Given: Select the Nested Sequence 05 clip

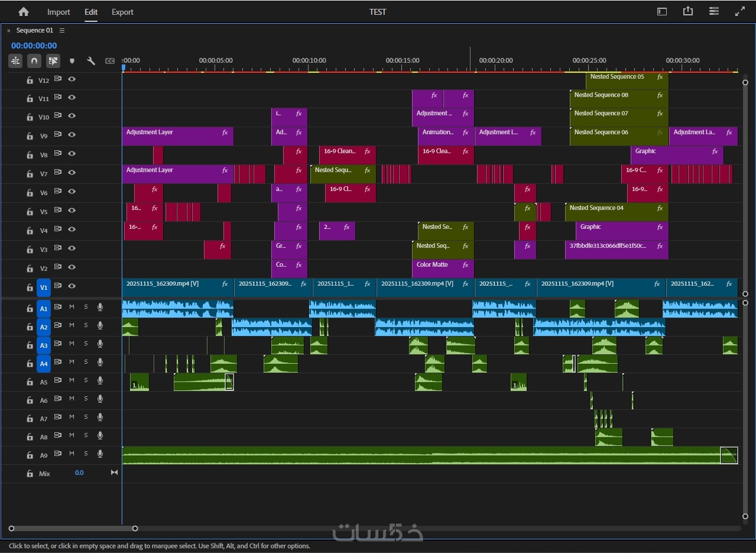Looking at the screenshot, I should click(627, 80).
